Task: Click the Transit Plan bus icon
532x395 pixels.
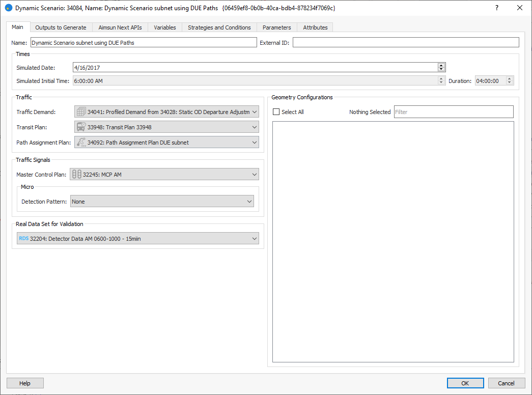Action: pos(80,127)
